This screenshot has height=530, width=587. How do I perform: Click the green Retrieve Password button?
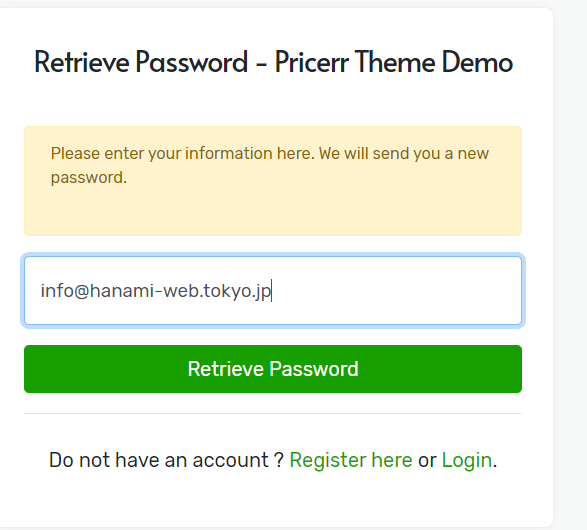[x=273, y=369]
